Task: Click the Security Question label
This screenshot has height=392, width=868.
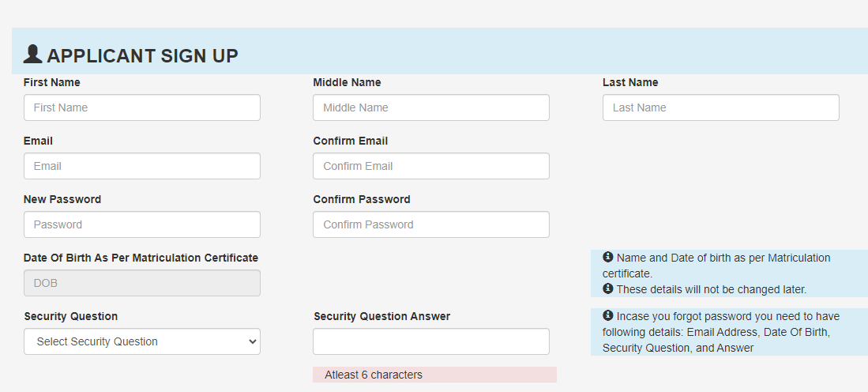Action: click(x=71, y=317)
